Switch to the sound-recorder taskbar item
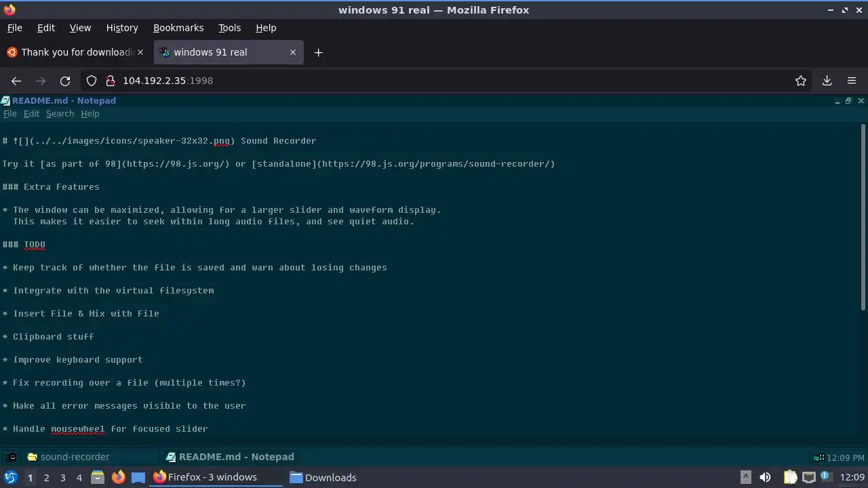This screenshot has width=868, height=488. pyautogui.click(x=92, y=457)
